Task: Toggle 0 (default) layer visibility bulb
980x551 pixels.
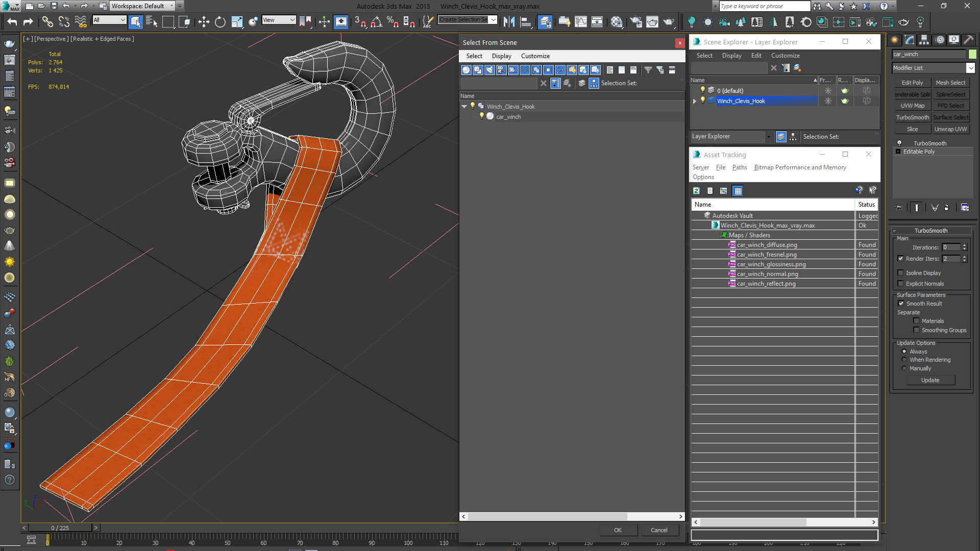Action: pos(702,90)
